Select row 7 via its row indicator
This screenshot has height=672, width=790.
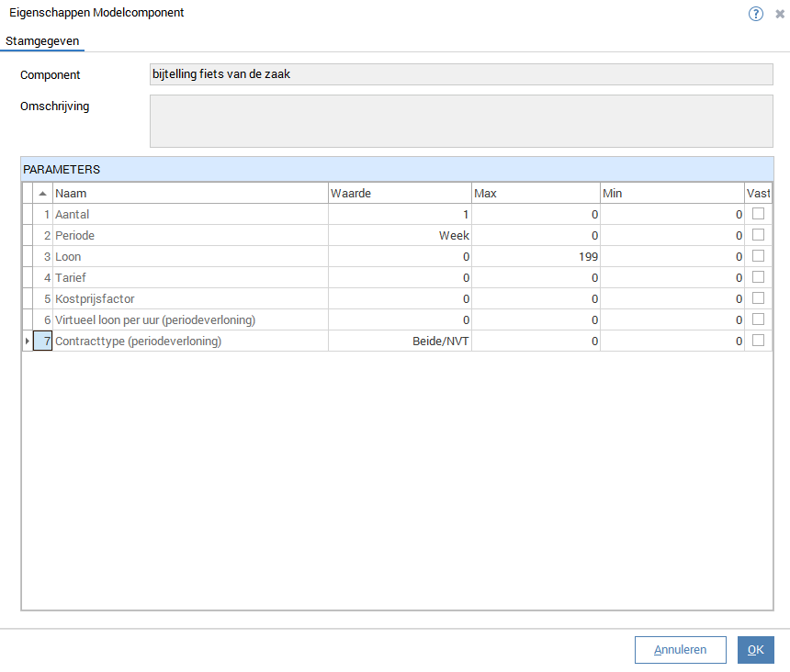[x=27, y=342]
